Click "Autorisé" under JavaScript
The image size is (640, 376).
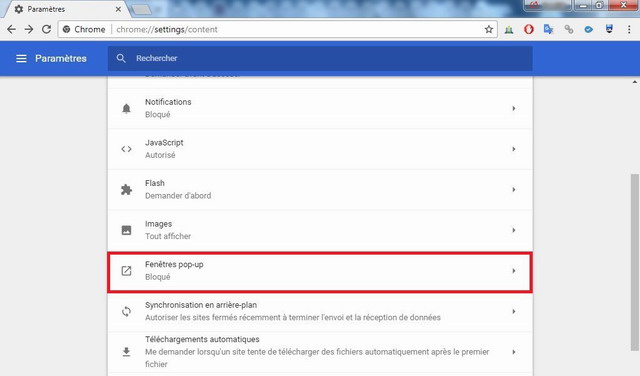(160, 155)
